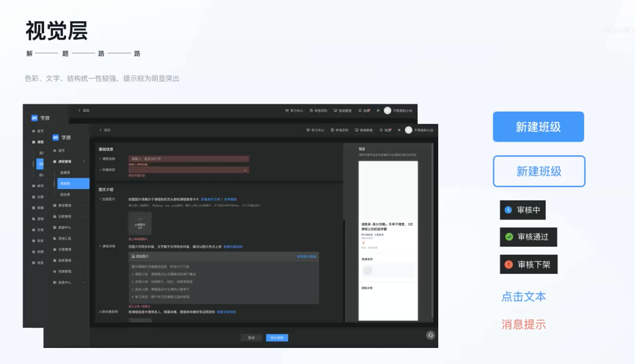This screenshot has width=635, height=364.
Task: Select 组合课 in the sidebar submenu
Action: pos(65,195)
